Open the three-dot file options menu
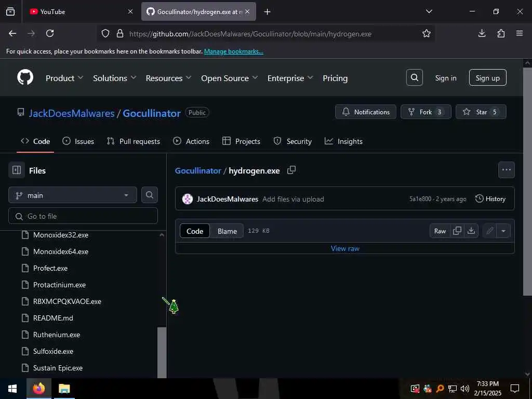The image size is (532, 399). click(x=506, y=170)
